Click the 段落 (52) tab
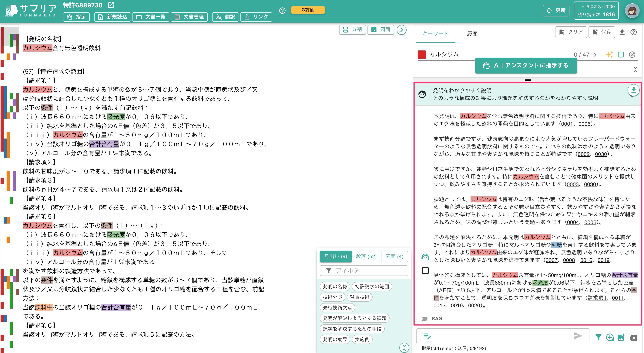This screenshot has height=353, width=644. (x=366, y=256)
